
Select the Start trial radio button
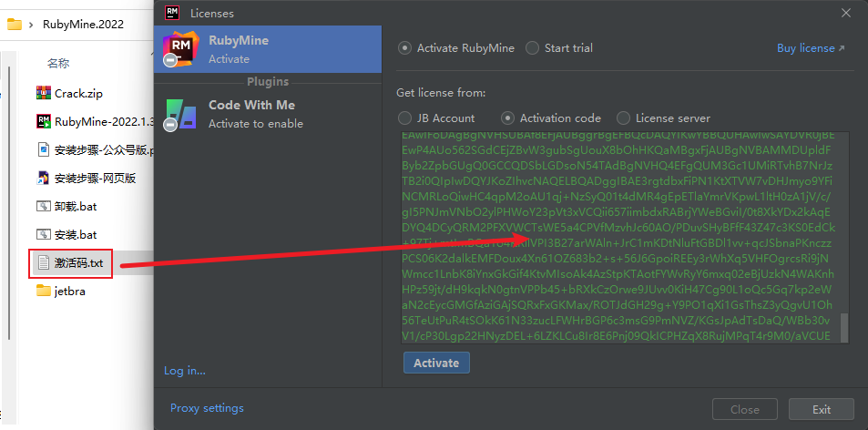coord(532,48)
